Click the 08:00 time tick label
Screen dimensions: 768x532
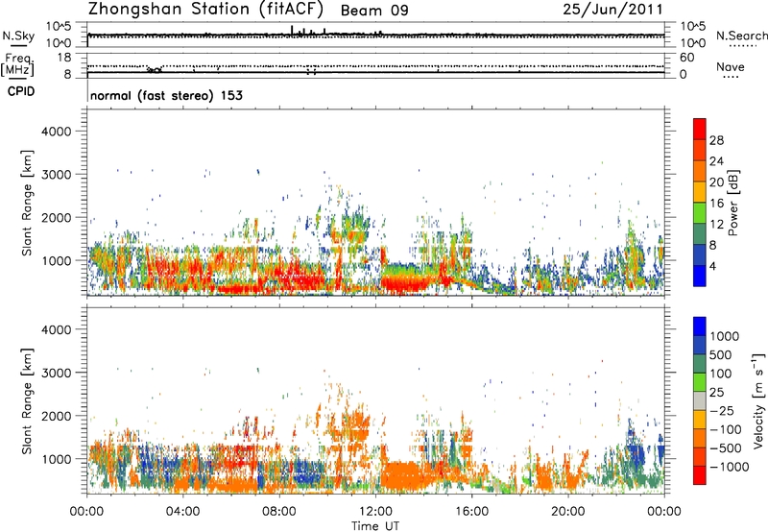(279, 512)
